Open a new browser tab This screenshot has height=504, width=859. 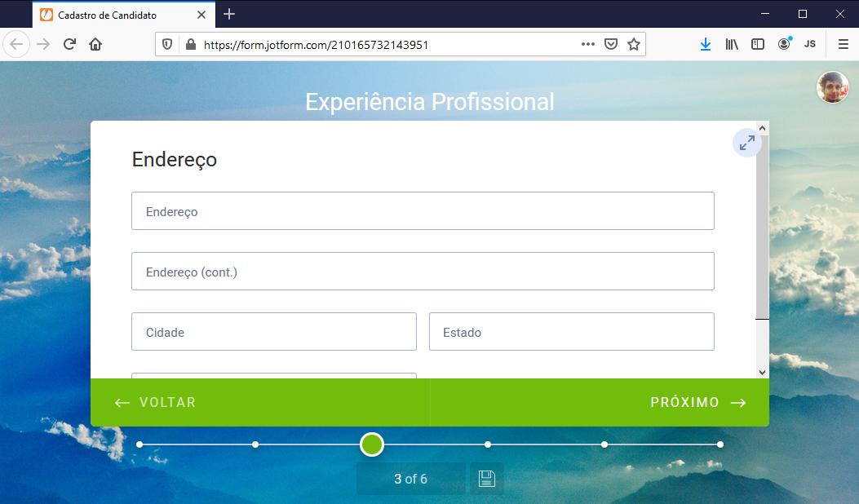(x=229, y=14)
